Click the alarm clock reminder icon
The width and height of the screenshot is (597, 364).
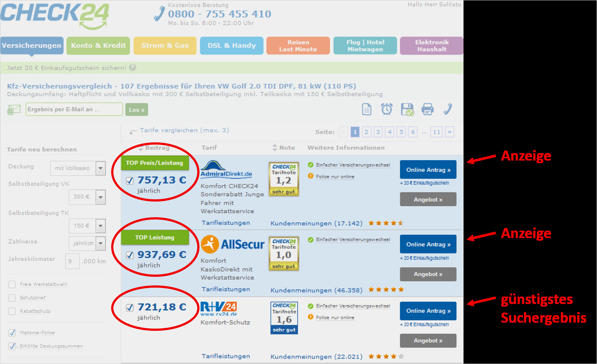387,109
